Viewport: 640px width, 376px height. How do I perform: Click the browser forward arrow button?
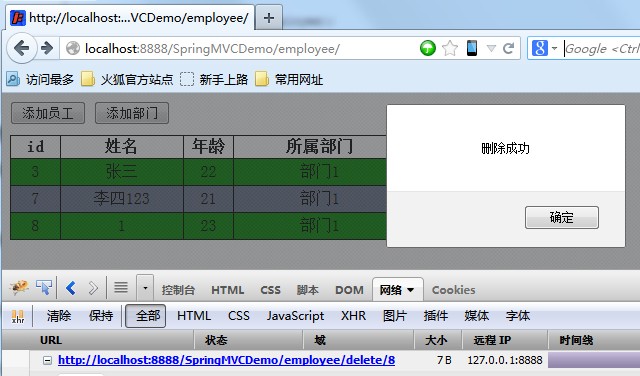pos(47,48)
